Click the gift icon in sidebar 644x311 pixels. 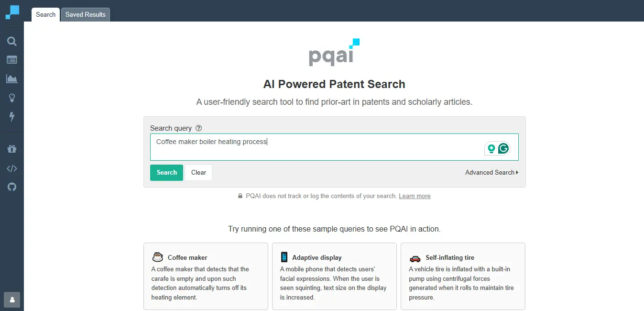point(12,149)
